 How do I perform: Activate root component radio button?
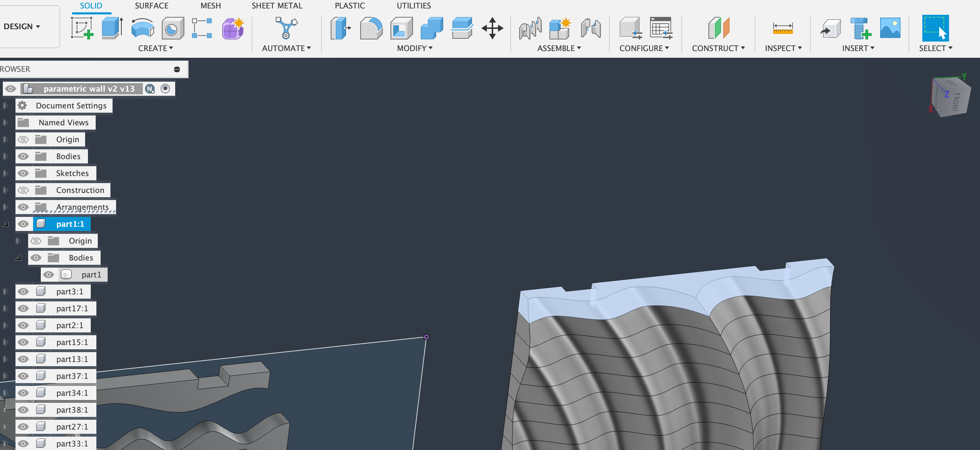165,88
